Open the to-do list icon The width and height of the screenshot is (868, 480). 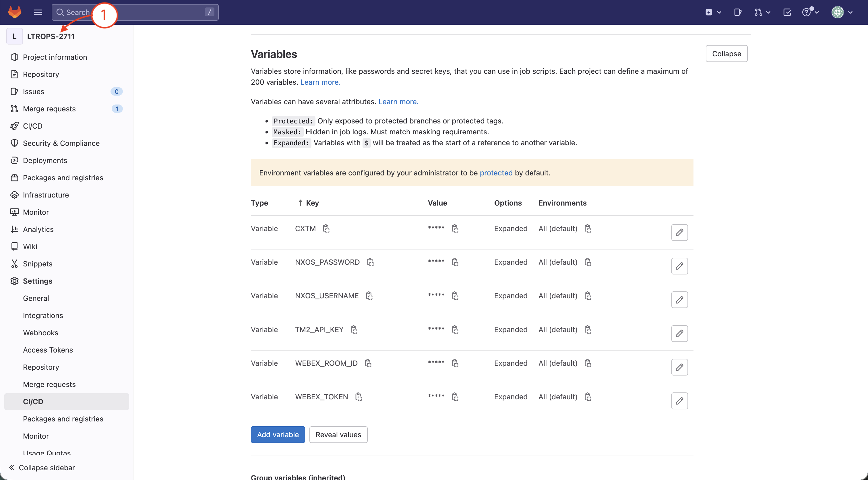787,12
